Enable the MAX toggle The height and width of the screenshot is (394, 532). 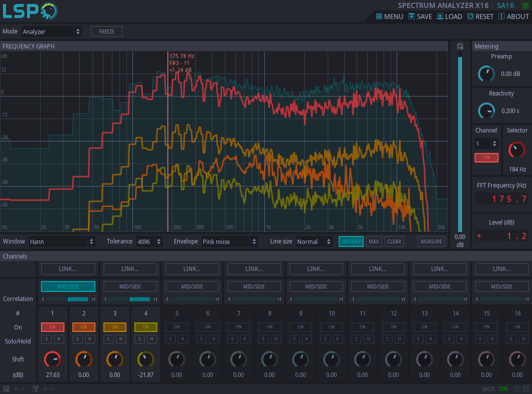tap(374, 241)
